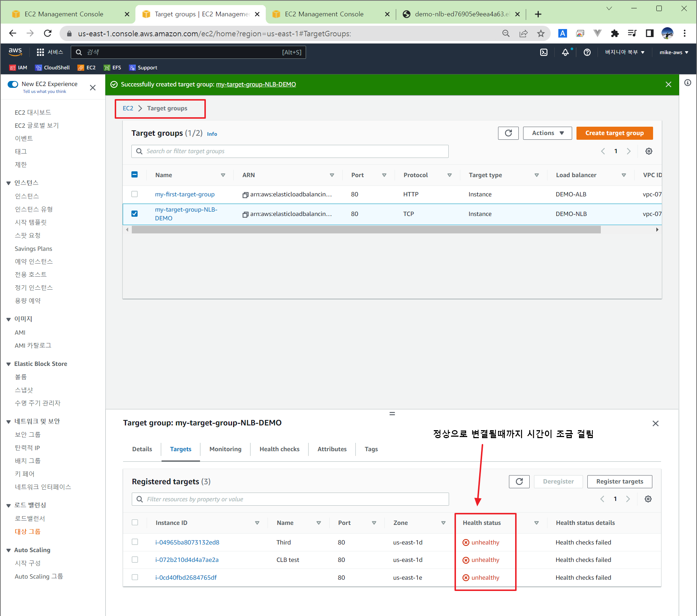Copy ARN of my-first-target-group
697x616 pixels.
pyautogui.click(x=245, y=195)
